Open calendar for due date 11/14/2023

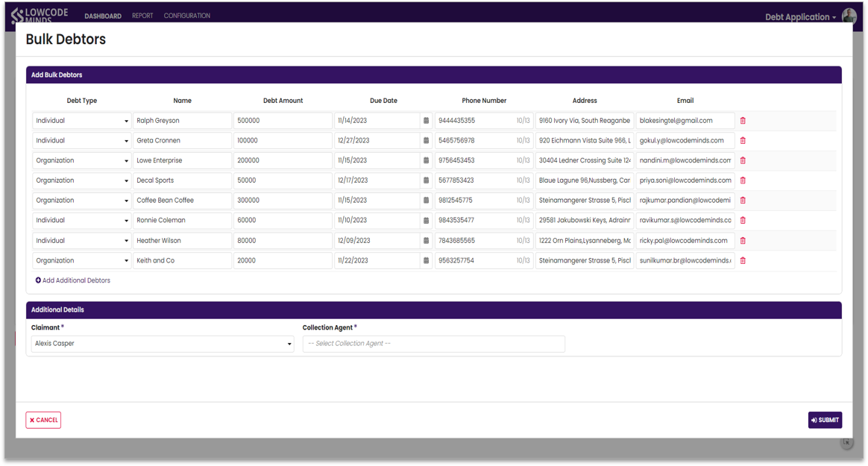427,121
